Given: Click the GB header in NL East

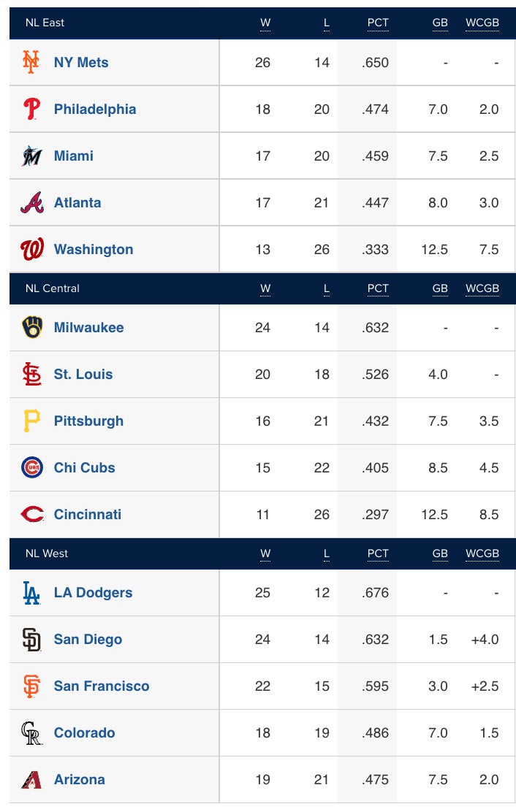Looking at the screenshot, I should [x=440, y=23].
